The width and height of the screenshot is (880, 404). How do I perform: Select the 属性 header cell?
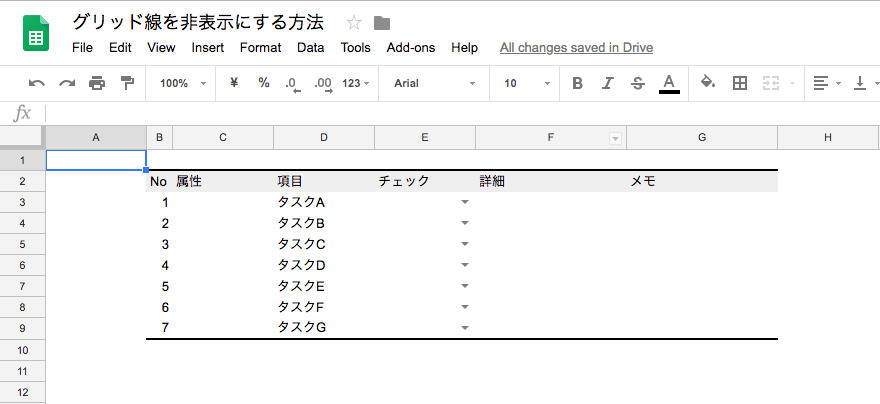click(223, 181)
